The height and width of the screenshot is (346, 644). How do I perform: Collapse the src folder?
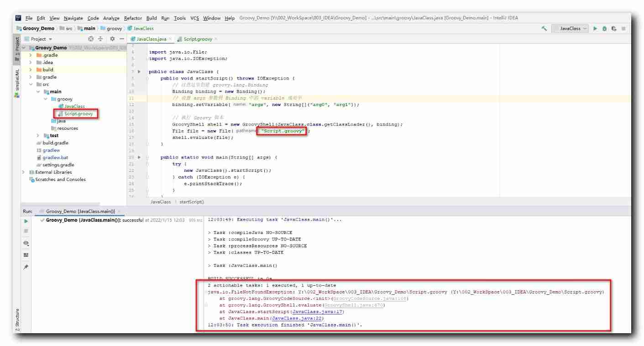31,84
